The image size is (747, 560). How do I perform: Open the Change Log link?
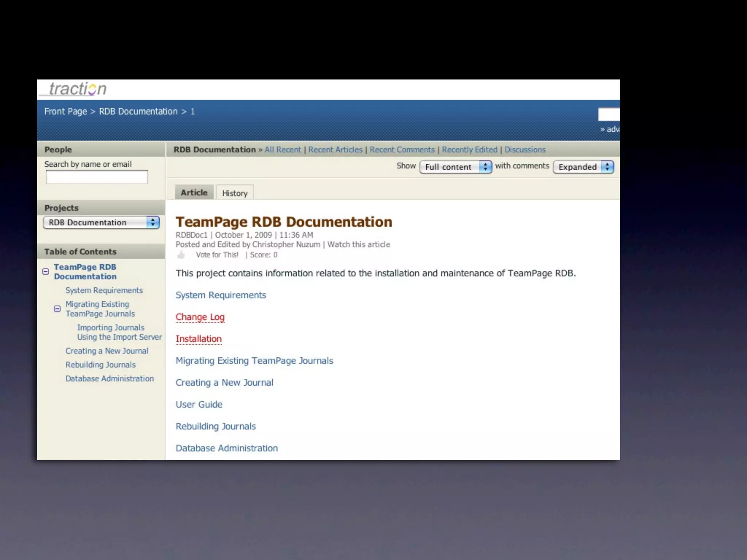coord(200,317)
